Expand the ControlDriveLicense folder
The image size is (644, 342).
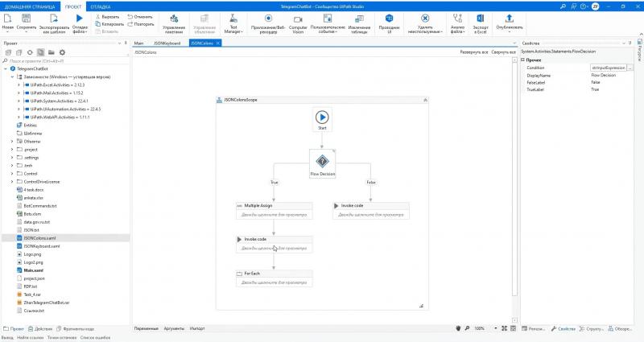click(12, 182)
